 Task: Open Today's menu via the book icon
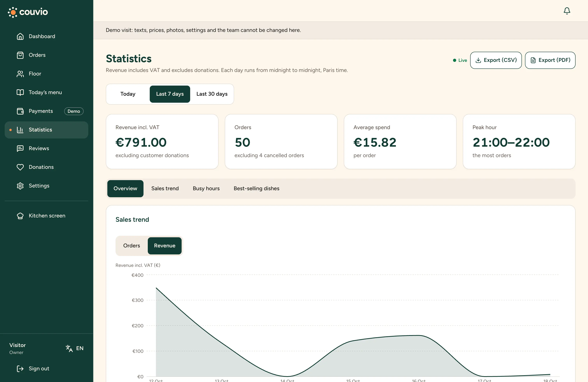[20, 92]
